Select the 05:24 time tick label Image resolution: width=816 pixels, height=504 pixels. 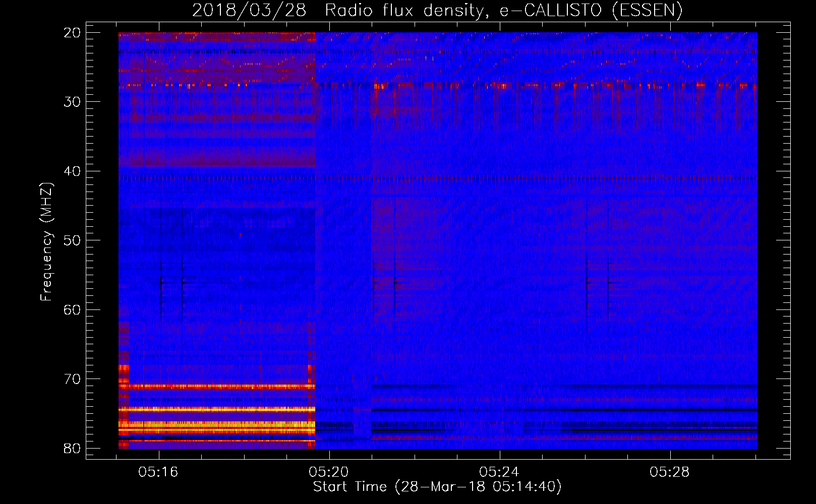point(499,472)
